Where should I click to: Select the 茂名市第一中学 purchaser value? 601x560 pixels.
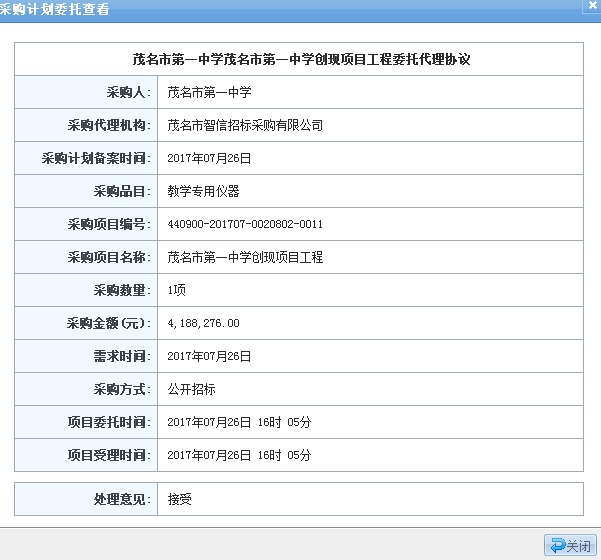coord(209,92)
